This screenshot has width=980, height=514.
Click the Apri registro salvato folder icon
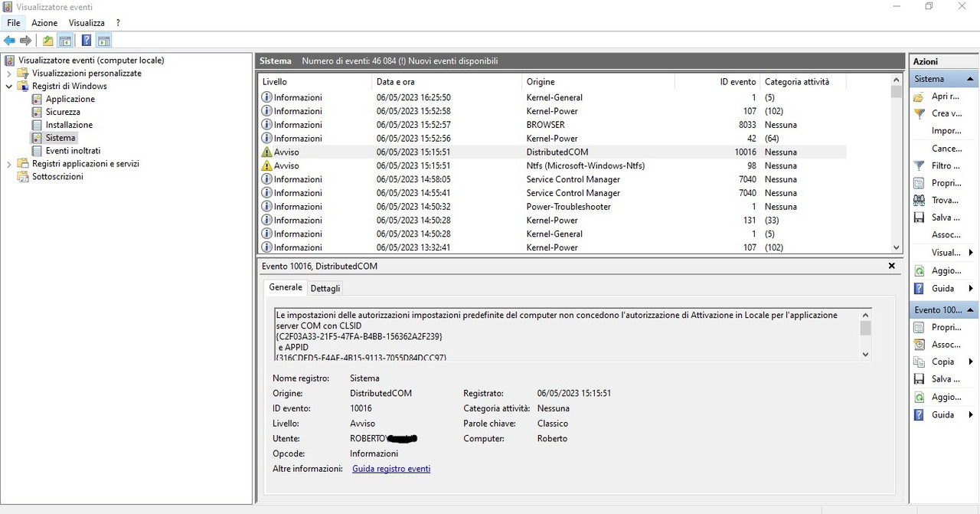pos(919,97)
